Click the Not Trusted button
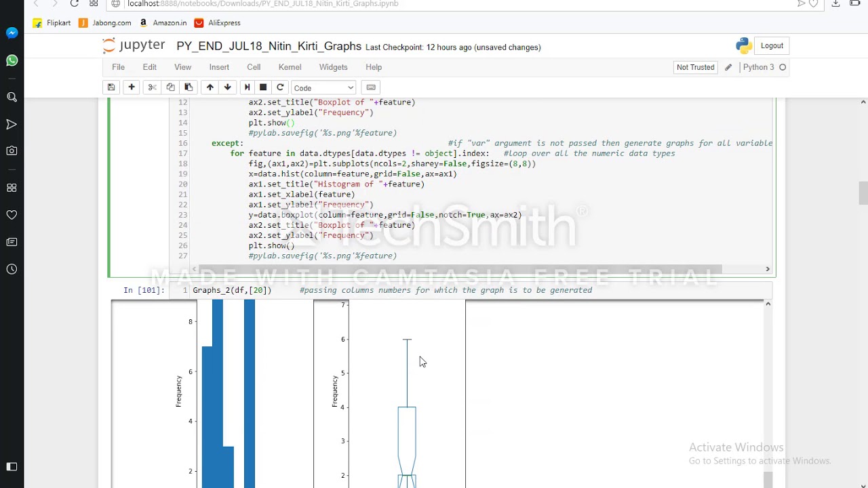This screenshot has width=868, height=488. point(695,67)
